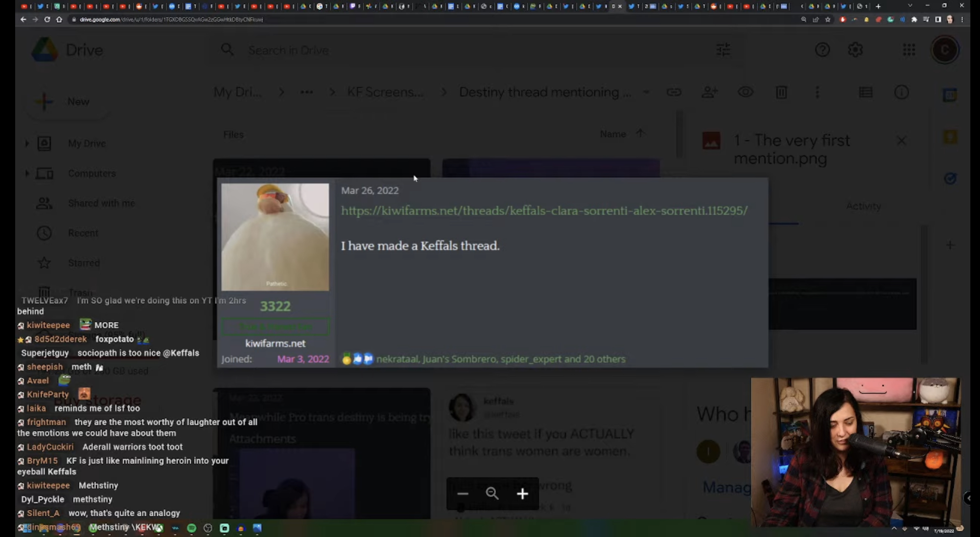Open More actions three-dot menu
Screen dimensions: 980x537
[817, 92]
